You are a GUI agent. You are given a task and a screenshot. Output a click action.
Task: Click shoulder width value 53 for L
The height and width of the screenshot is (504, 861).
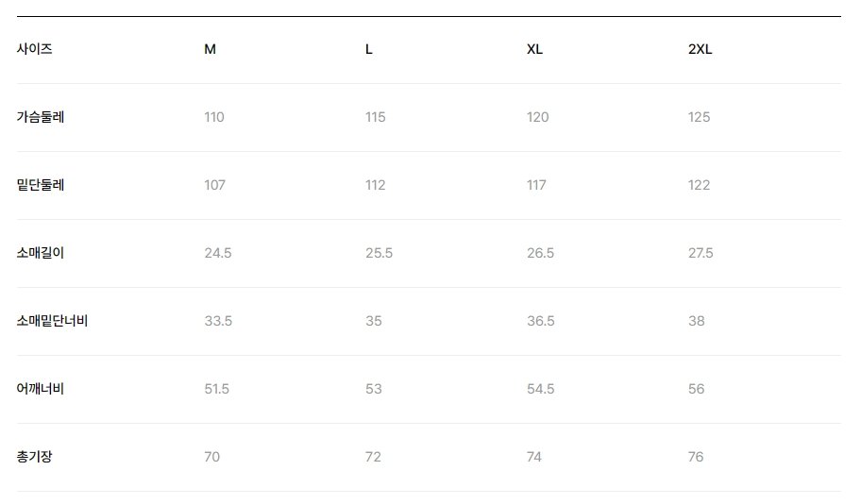[x=374, y=389]
